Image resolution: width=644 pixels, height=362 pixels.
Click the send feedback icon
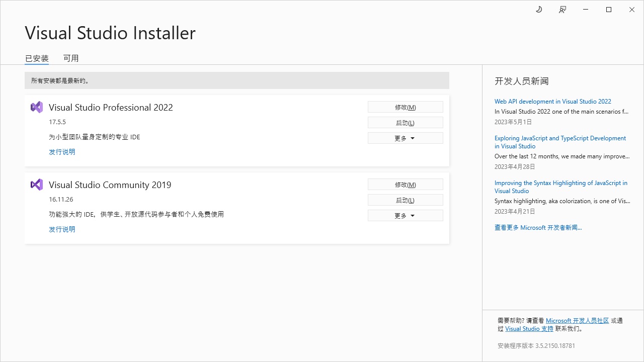562,10
